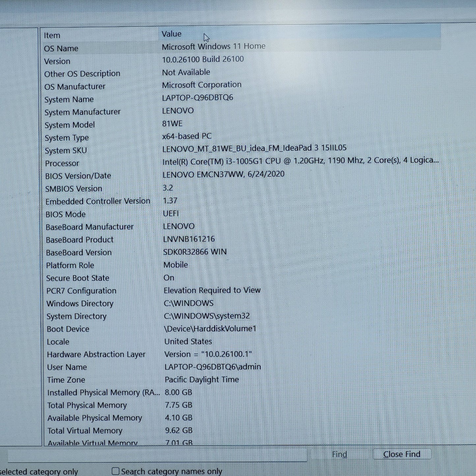Select the User Name row

pyautogui.click(x=242, y=367)
